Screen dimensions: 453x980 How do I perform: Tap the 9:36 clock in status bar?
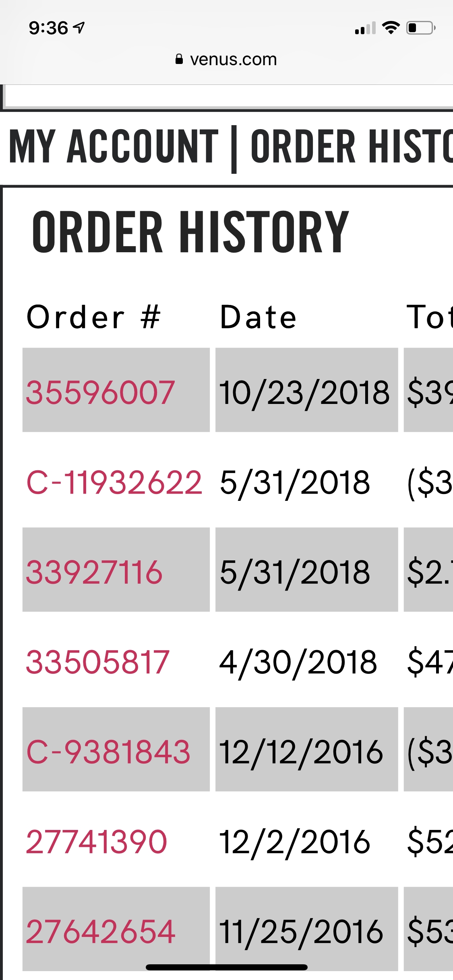point(48,28)
